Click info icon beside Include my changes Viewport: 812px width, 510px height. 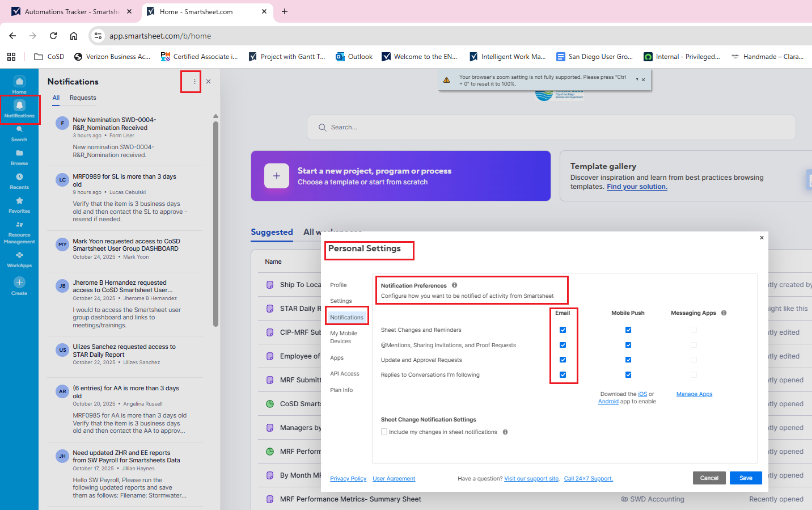coord(505,432)
